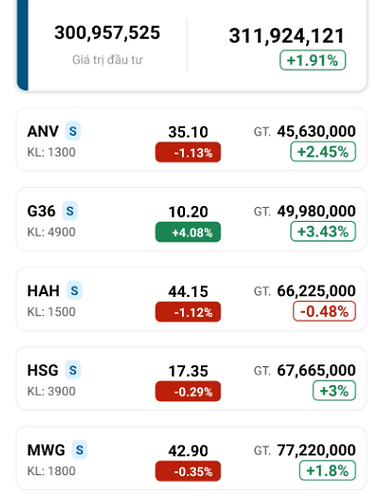Tap the invested value 300,957,525

[x=107, y=33]
